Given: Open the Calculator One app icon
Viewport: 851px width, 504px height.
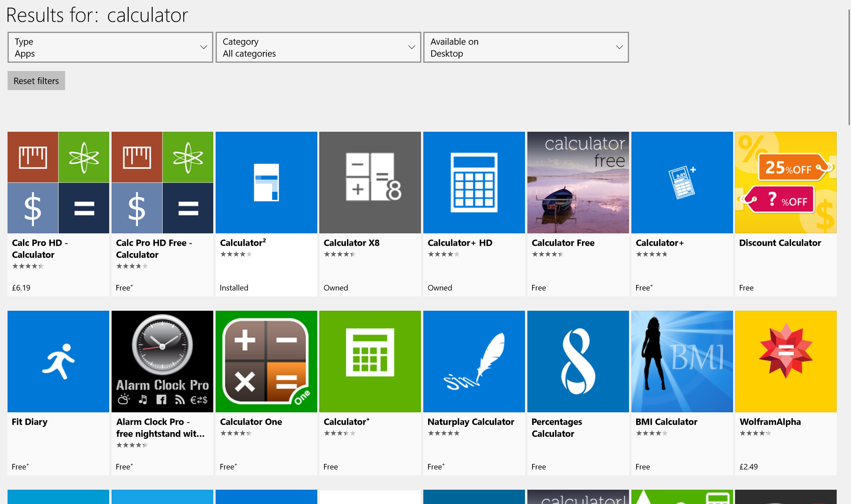Looking at the screenshot, I should [266, 361].
